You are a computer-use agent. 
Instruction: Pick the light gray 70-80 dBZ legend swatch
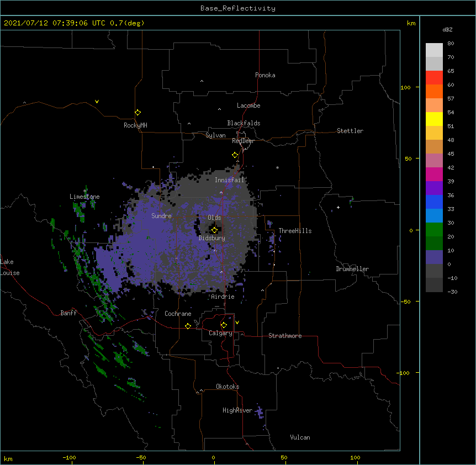pos(434,50)
